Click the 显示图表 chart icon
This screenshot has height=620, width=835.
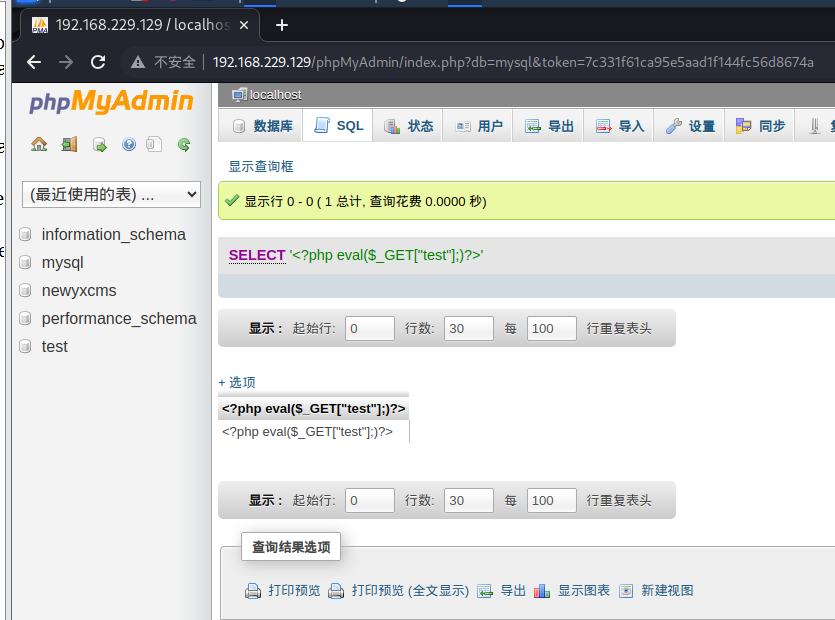coord(542,591)
